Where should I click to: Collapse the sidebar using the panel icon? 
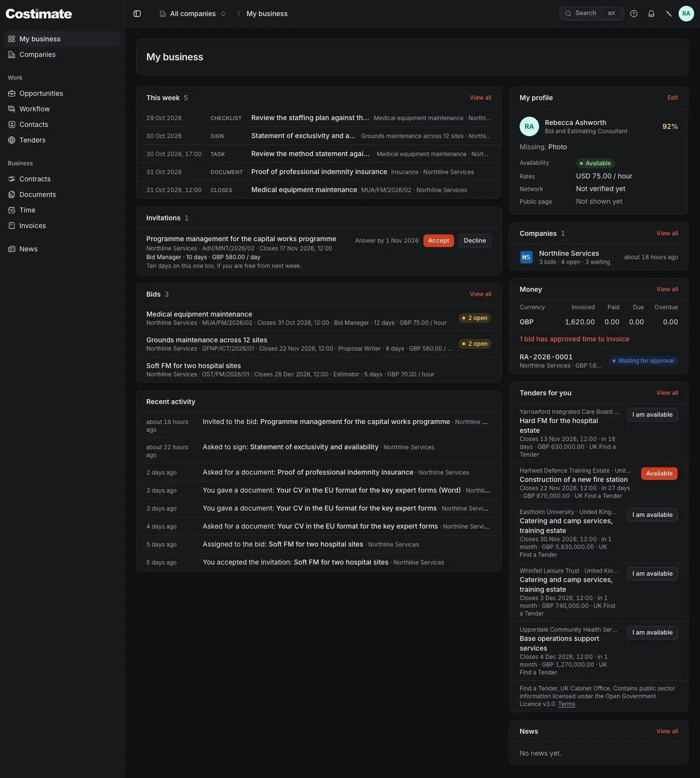coord(137,14)
